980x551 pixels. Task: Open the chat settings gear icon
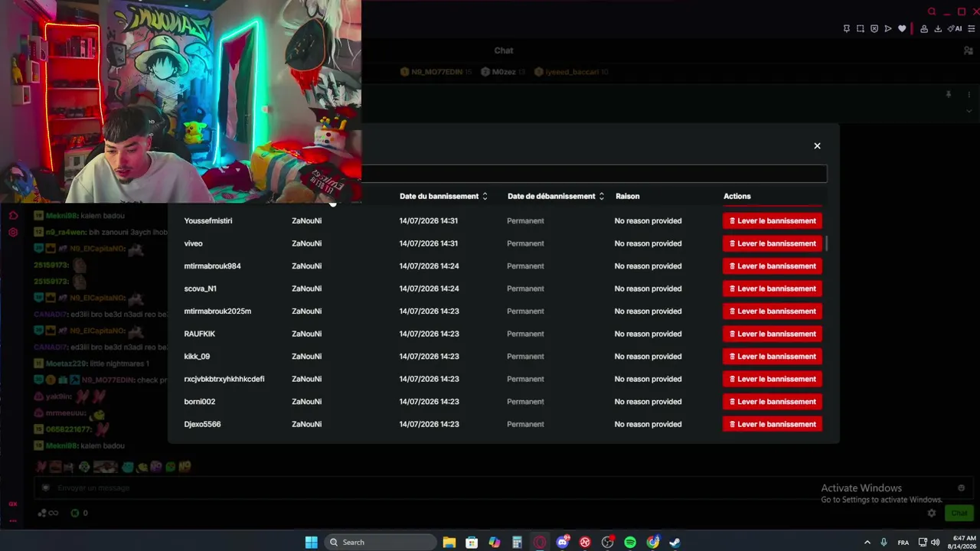pyautogui.click(x=932, y=514)
